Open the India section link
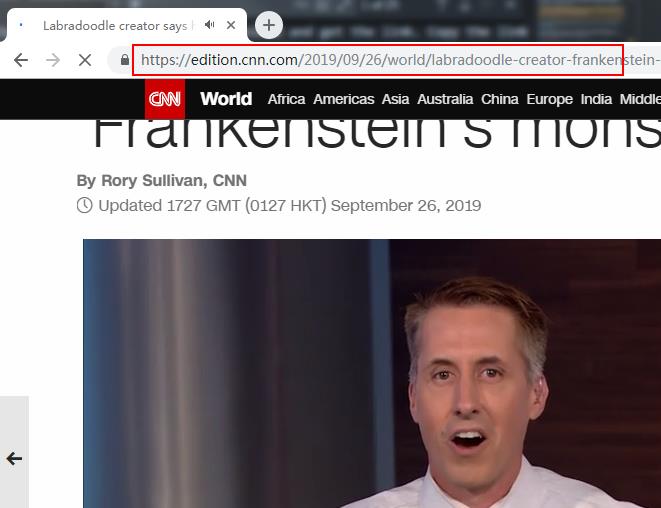Viewport: 661px width, 508px height. (596, 99)
